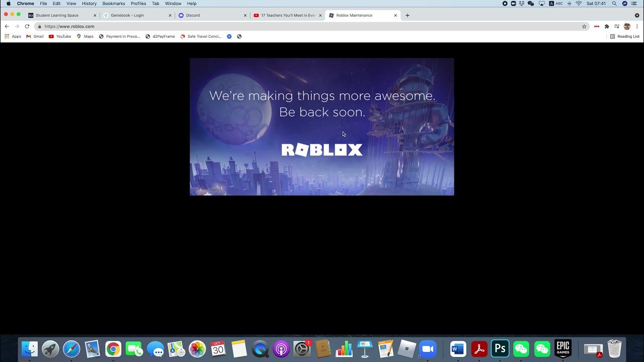Open Adobe Acrobat from the Dock

tap(479, 348)
